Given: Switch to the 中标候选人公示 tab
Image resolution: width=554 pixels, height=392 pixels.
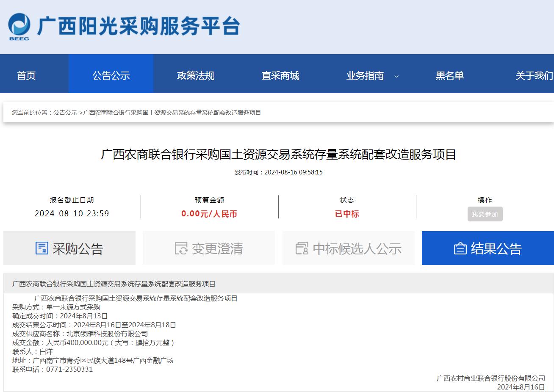Looking at the screenshot, I should coord(349,248).
